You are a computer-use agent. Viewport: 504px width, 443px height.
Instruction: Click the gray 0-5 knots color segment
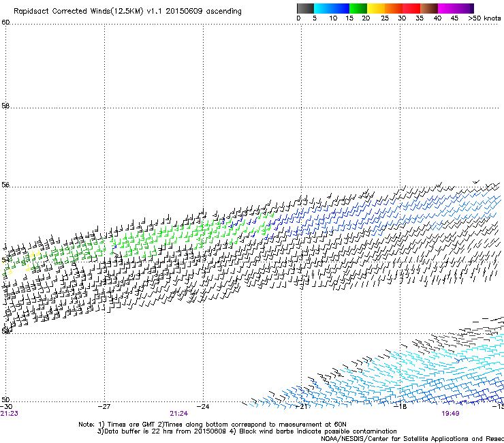[305, 8]
